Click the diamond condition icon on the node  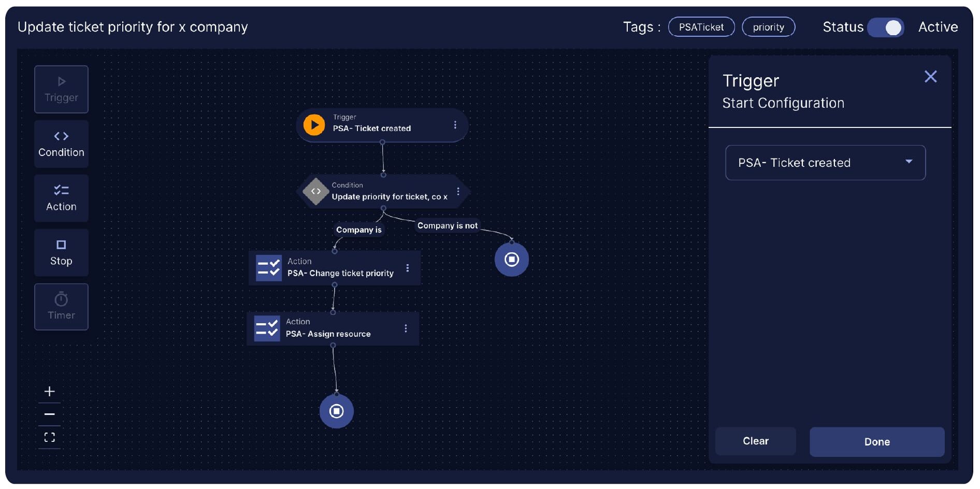(315, 192)
